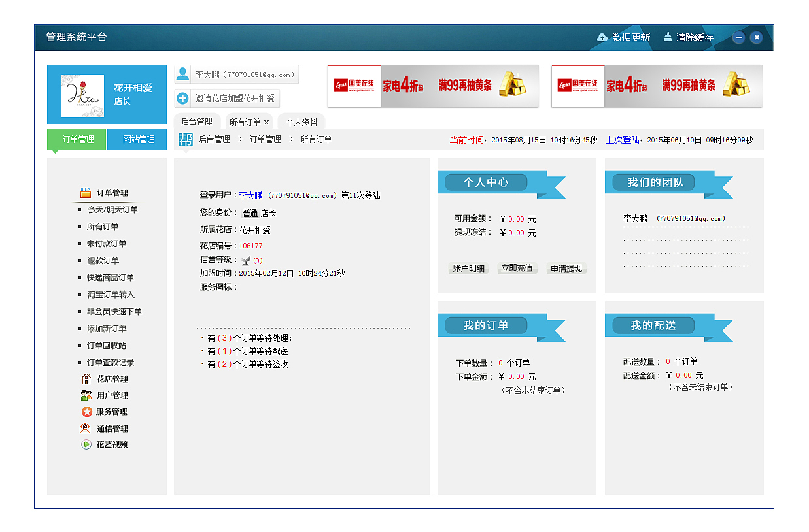Click the 数据更新 label
Viewport: 809px width, 532px height.
pos(631,37)
